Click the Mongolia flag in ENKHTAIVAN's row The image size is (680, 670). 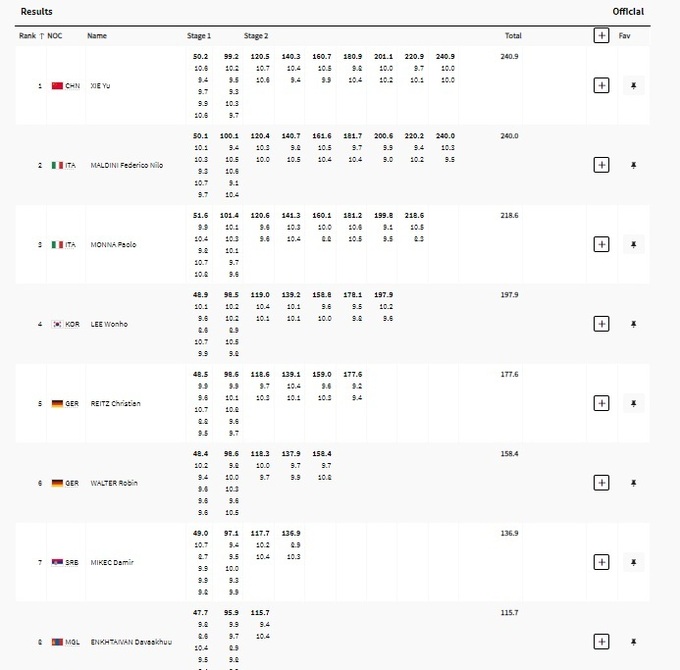pyautogui.click(x=57, y=641)
